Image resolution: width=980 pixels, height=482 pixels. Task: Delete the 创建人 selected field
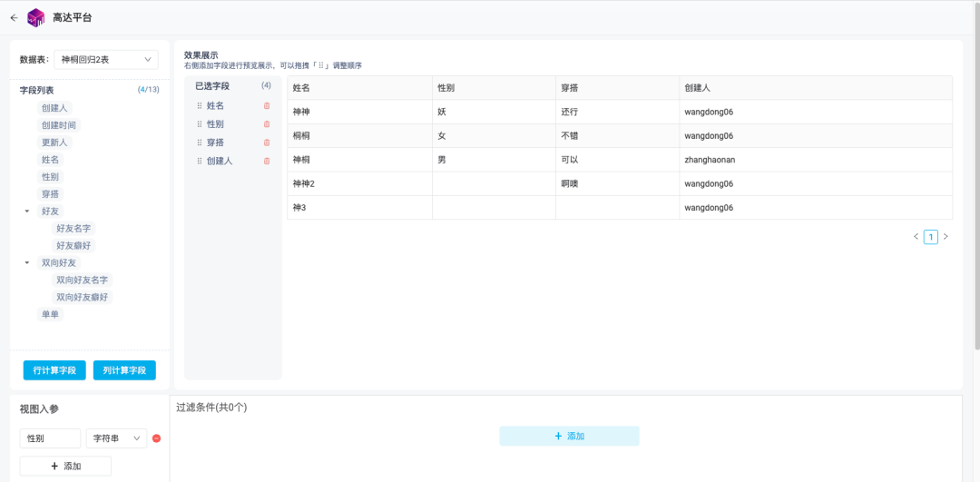267,161
